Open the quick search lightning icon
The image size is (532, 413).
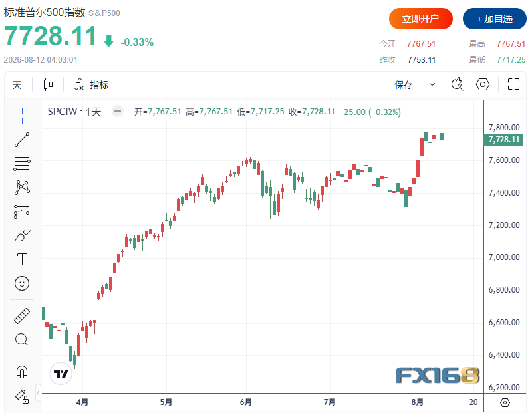pyautogui.click(x=457, y=84)
